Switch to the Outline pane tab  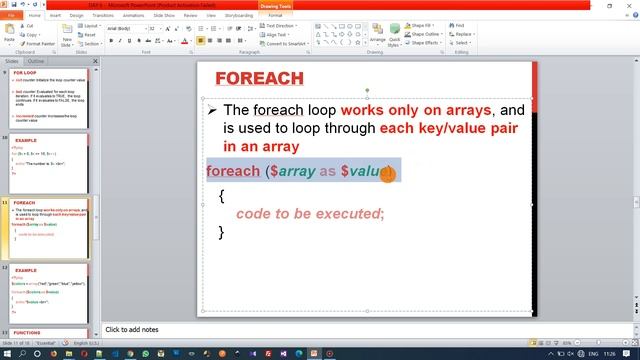point(36,61)
